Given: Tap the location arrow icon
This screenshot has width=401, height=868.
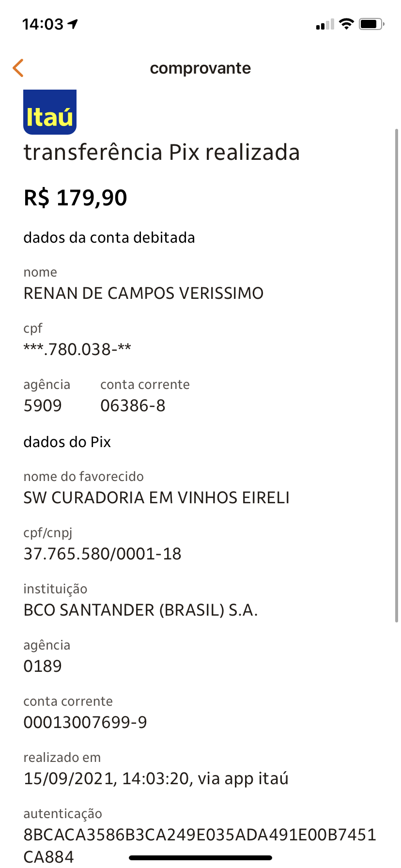Looking at the screenshot, I should (x=73, y=24).
